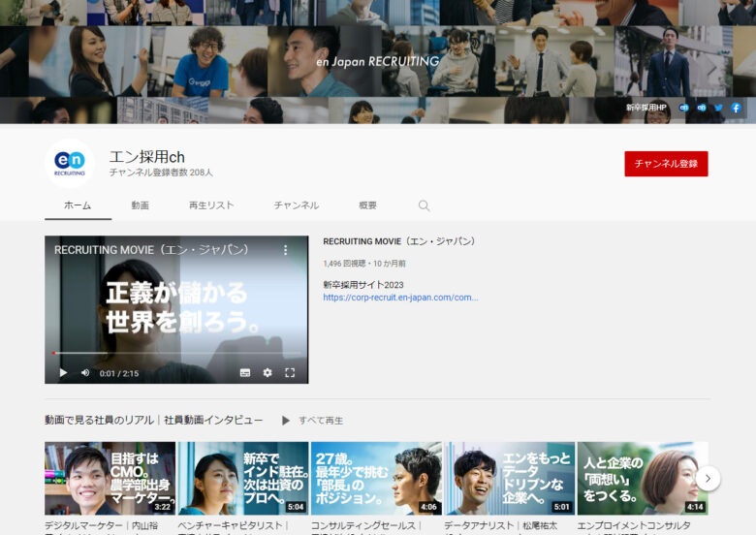Open RECRUITING MOVIE title in player
Viewport: 756px width, 535px height.
click(151, 250)
